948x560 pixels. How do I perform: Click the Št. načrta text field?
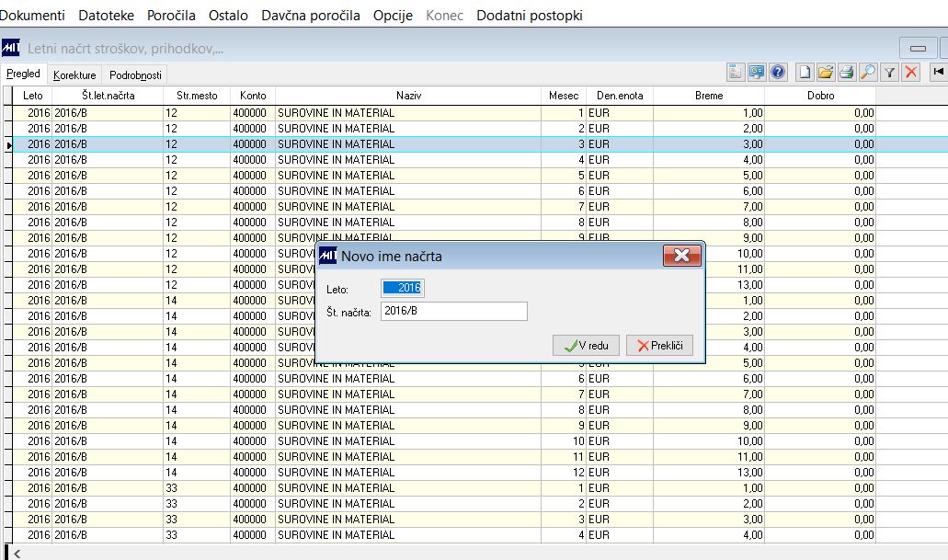coord(454,311)
